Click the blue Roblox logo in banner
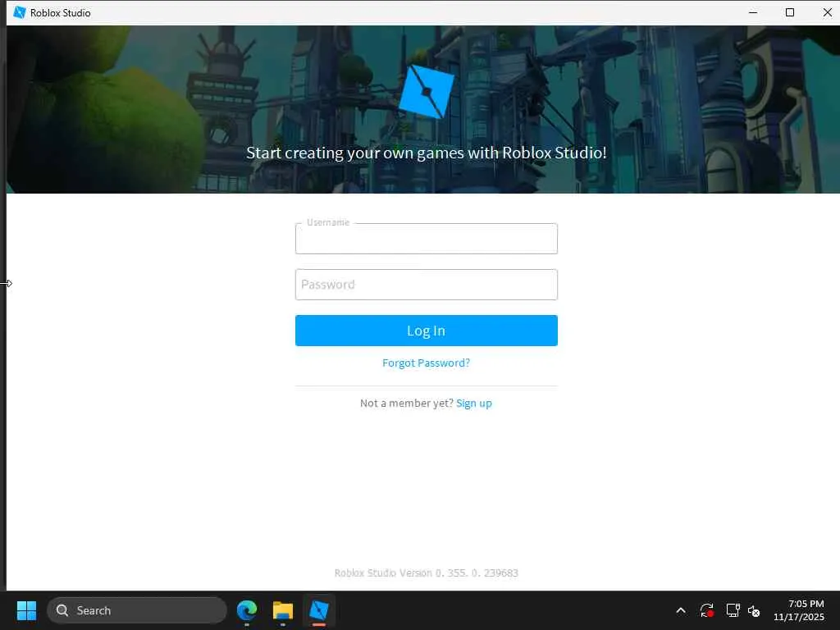The width and height of the screenshot is (840, 630). [x=427, y=92]
